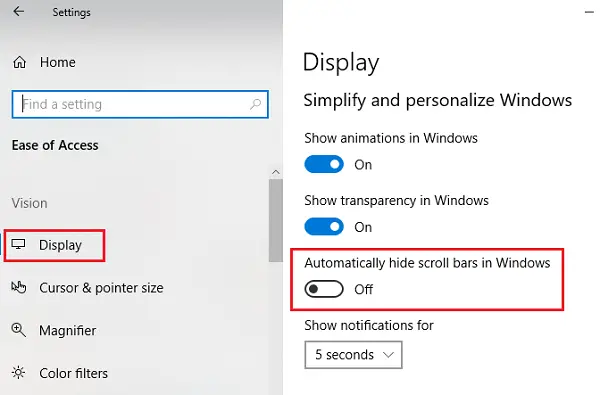Focus the Find a setting search box
The width and height of the screenshot is (600, 395).
point(140,104)
